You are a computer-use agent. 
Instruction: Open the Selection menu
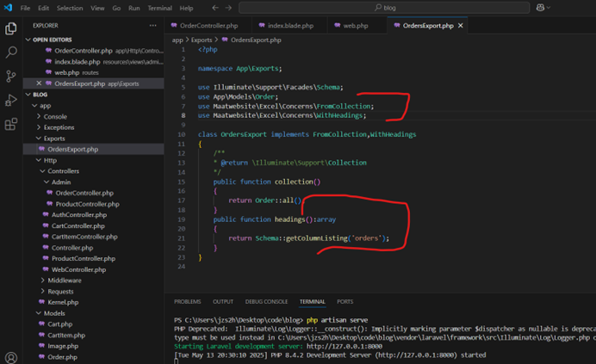pyautogui.click(x=70, y=8)
